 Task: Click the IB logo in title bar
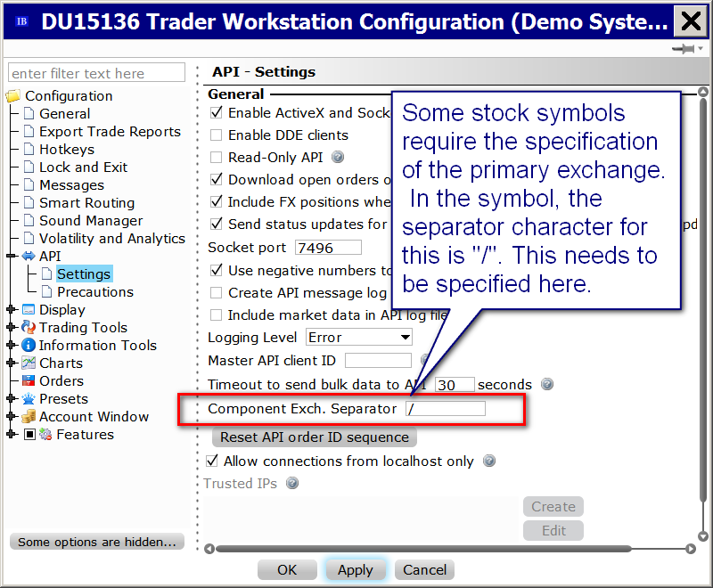[x=21, y=21]
